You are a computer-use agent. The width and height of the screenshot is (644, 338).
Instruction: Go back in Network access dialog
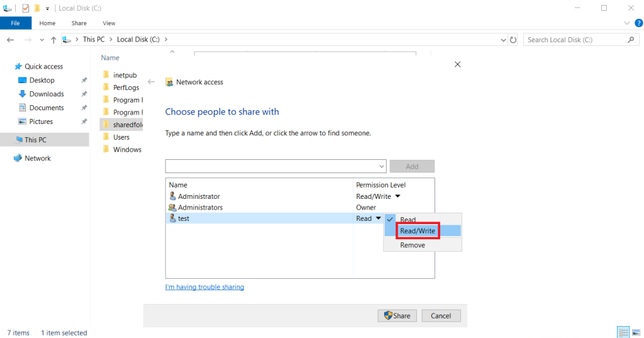click(x=151, y=82)
